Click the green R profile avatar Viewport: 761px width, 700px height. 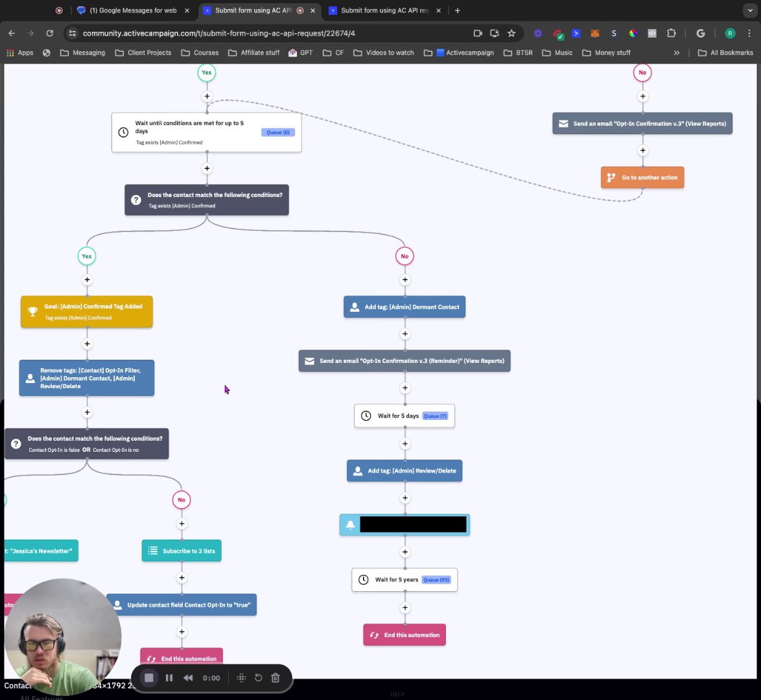point(730,33)
